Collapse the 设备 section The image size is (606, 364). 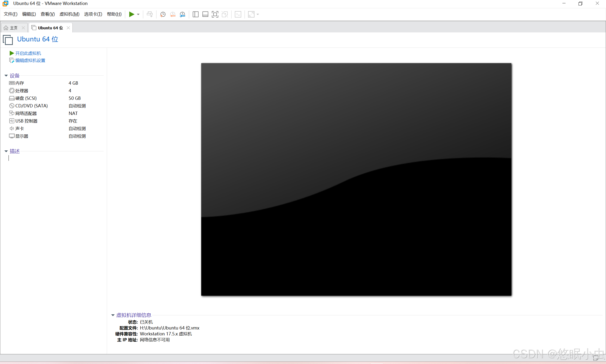point(6,75)
